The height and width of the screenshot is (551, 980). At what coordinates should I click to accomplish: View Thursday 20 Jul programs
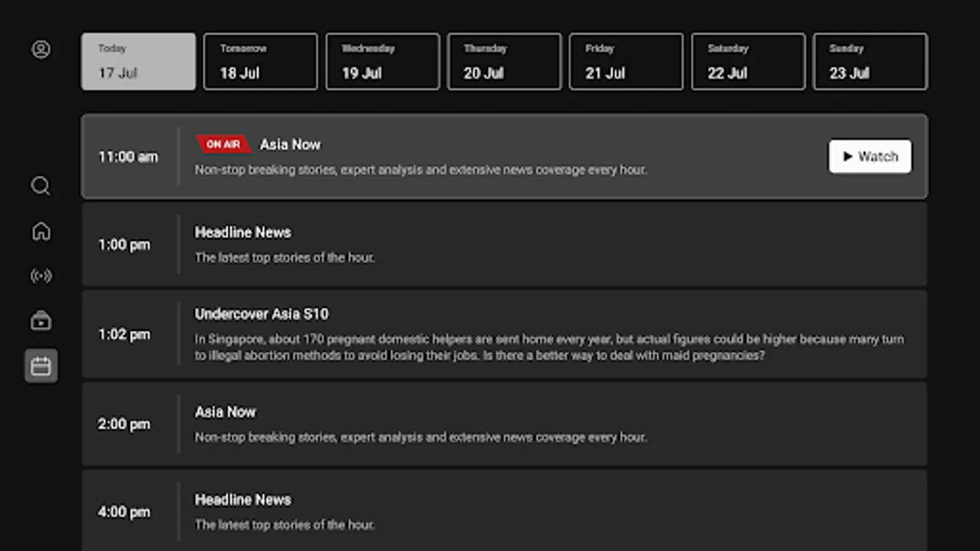coord(503,61)
